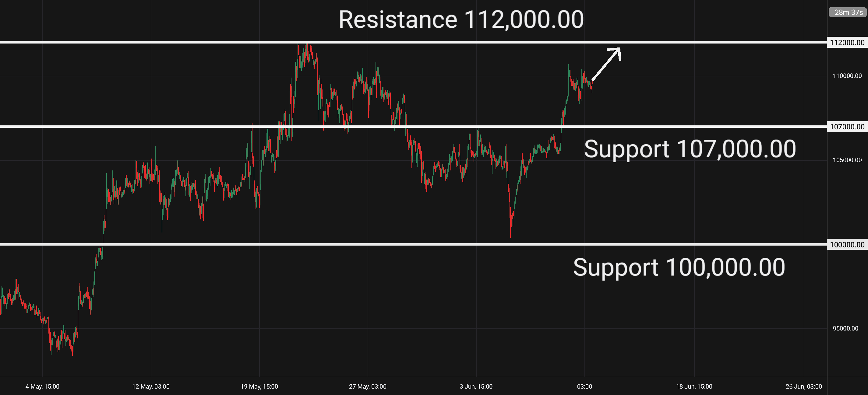This screenshot has width=868, height=395.
Task: Click the 26 Jun, 03:00 time label
Action: pos(804,386)
